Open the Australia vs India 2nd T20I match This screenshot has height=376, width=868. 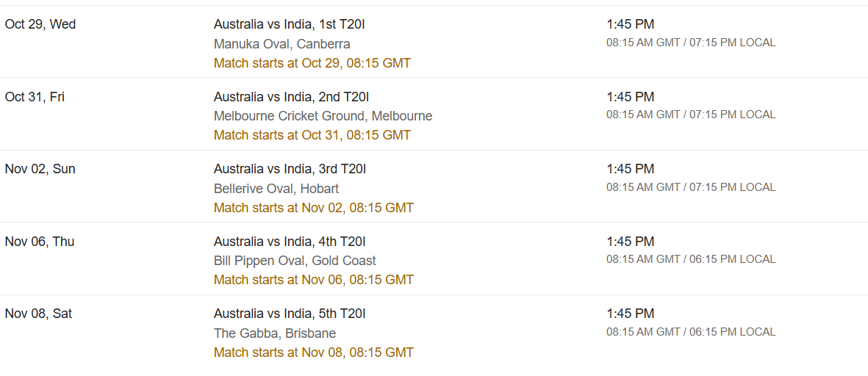click(291, 97)
